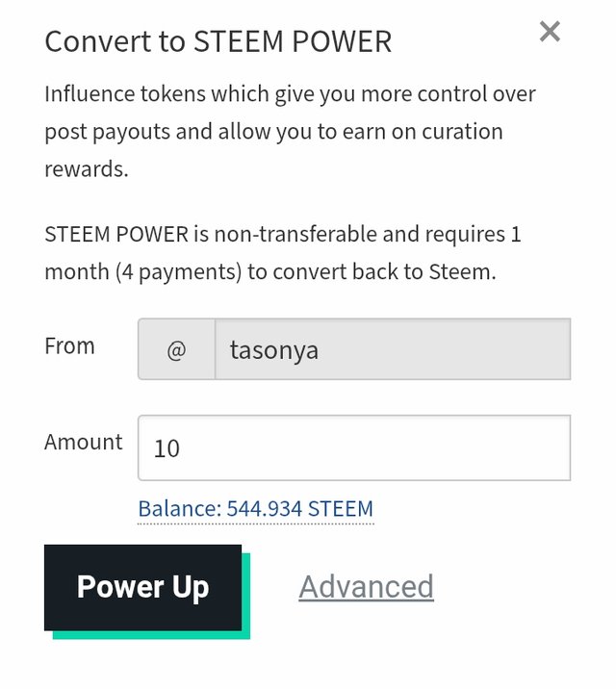Click the word "rewards." in the description
This screenshot has height=689, width=616.
[x=86, y=168]
